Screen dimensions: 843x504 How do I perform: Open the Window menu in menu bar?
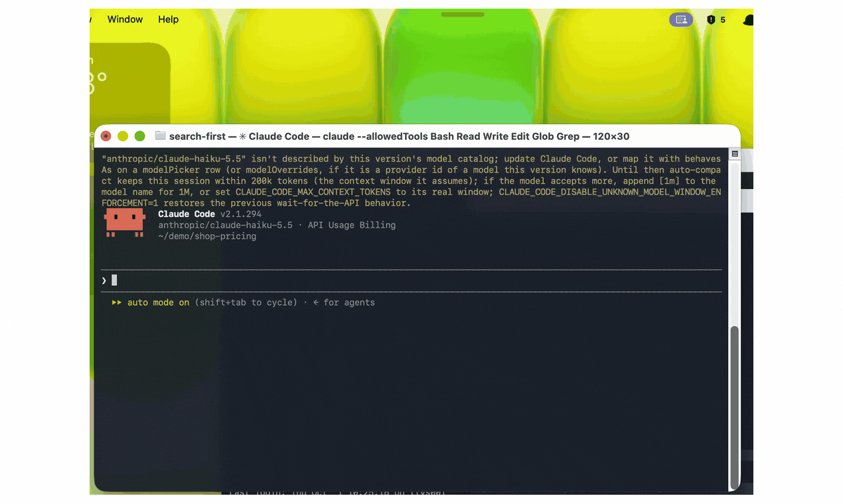click(125, 19)
